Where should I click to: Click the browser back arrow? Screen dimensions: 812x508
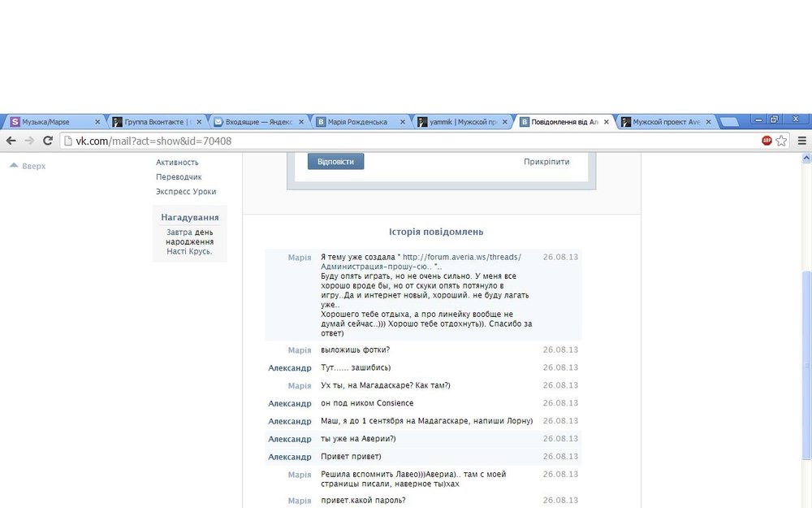tap(11, 141)
